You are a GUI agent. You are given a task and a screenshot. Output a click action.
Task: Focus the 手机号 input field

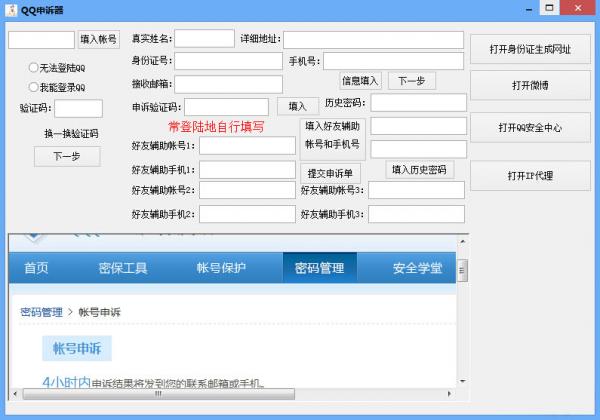point(393,61)
